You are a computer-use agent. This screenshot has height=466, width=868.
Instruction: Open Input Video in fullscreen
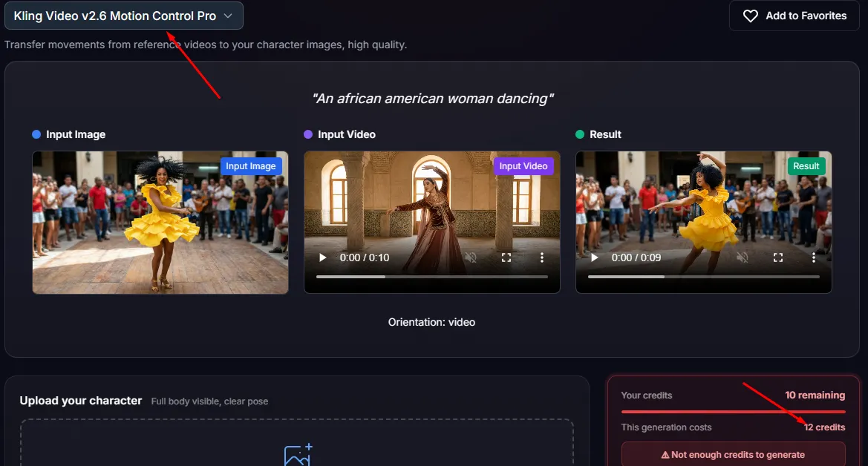pyautogui.click(x=506, y=257)
